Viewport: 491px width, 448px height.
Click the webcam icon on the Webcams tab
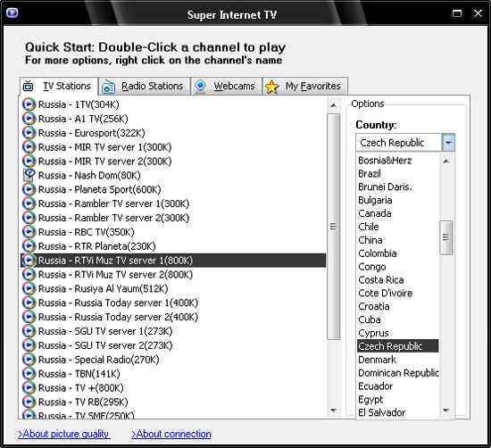click(x=200, y=86)
